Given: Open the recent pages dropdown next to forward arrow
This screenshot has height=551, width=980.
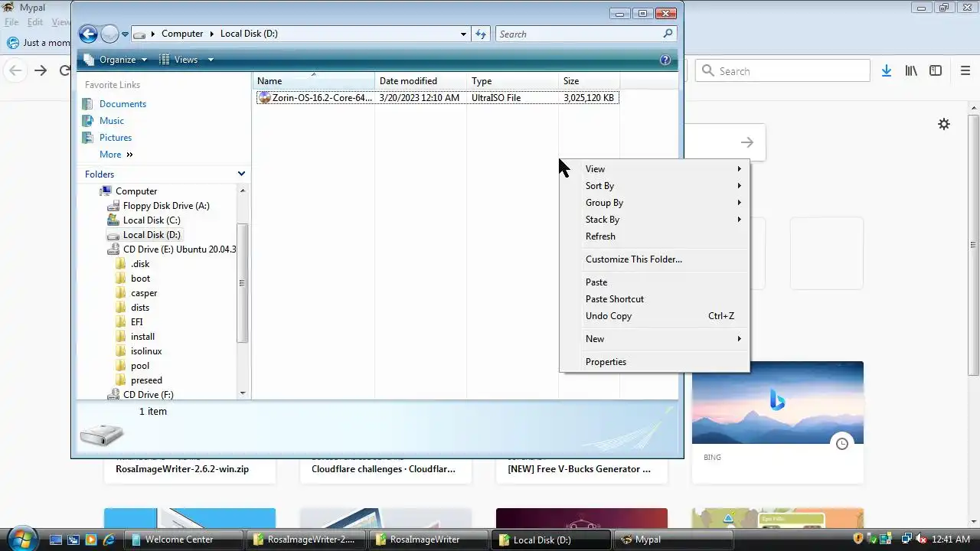Looking at the screenshot, I should pyautogui.click(x=125, y=34).
